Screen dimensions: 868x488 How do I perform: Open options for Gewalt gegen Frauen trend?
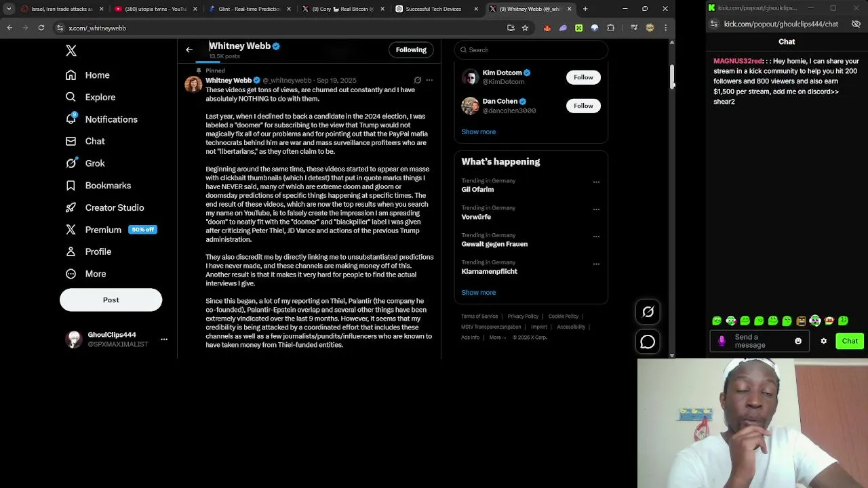pos(596,236)
